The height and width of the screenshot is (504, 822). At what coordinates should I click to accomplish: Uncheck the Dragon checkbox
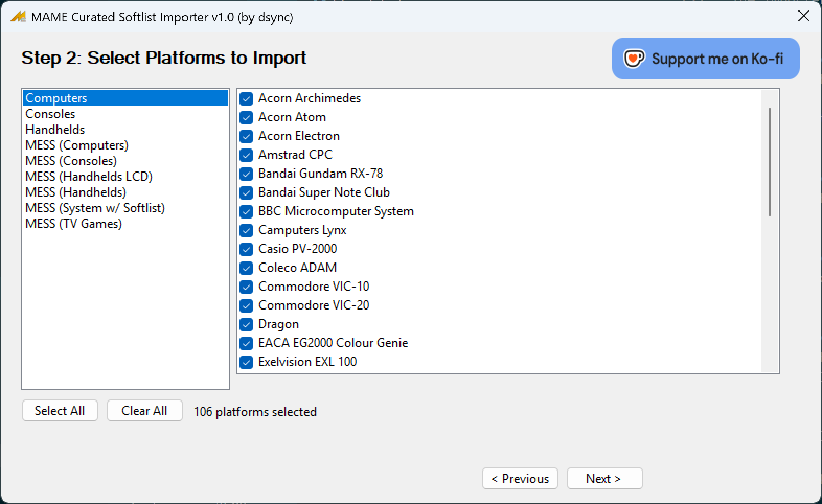pyautogui.click(x=246, y=325)
